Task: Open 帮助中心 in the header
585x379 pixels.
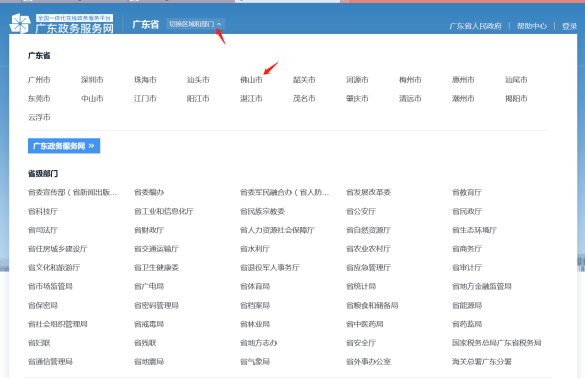Action: coord(532,26)
